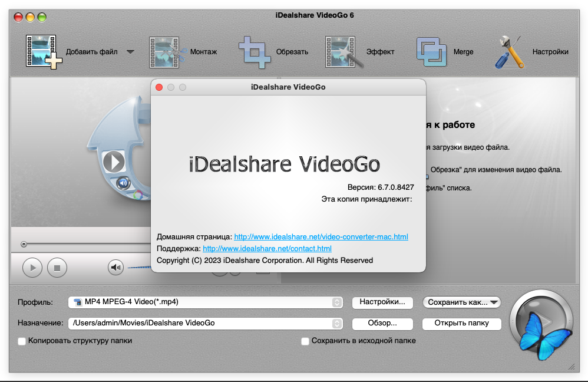The height and width of the screenshot is (382, 588).
Task: Enable 'Копировать структуру папки' checkbox
Action: (22, 341)
